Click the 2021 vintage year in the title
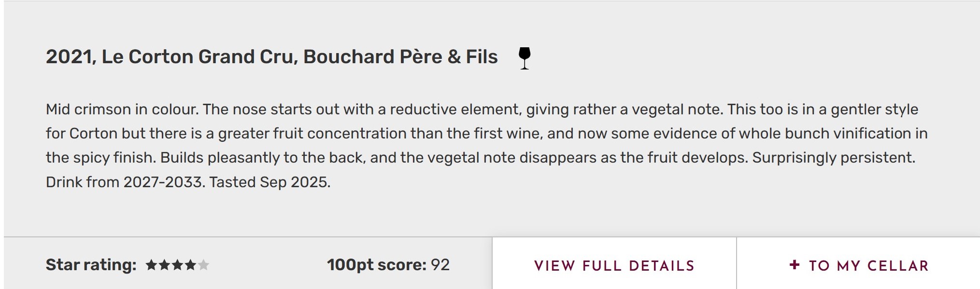 [71, 57]
